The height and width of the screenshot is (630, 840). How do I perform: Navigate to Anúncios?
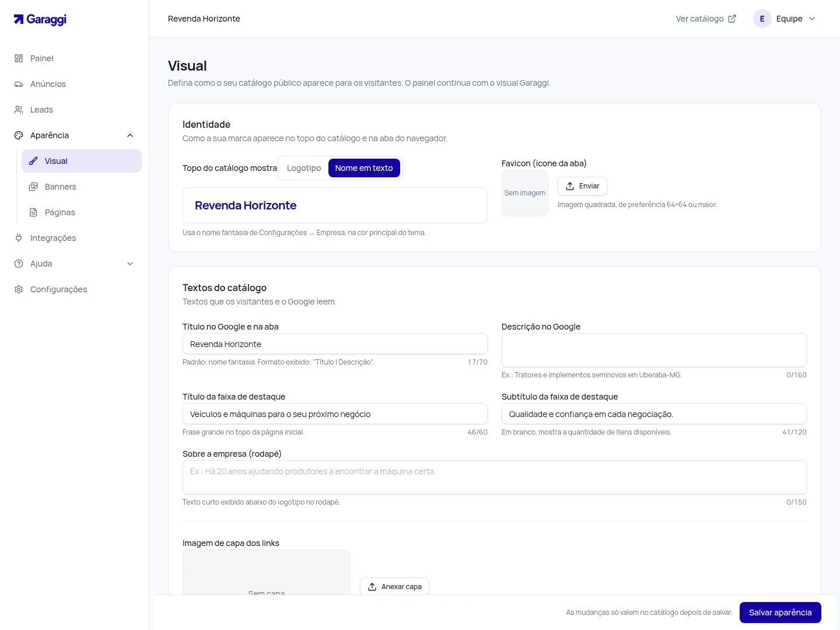tap(74, 84)
